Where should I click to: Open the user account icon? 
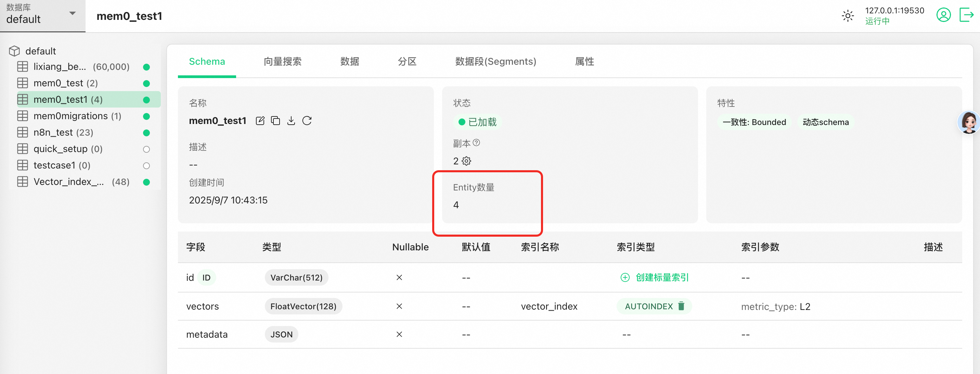pyautogui.click(x=943, y=15)
